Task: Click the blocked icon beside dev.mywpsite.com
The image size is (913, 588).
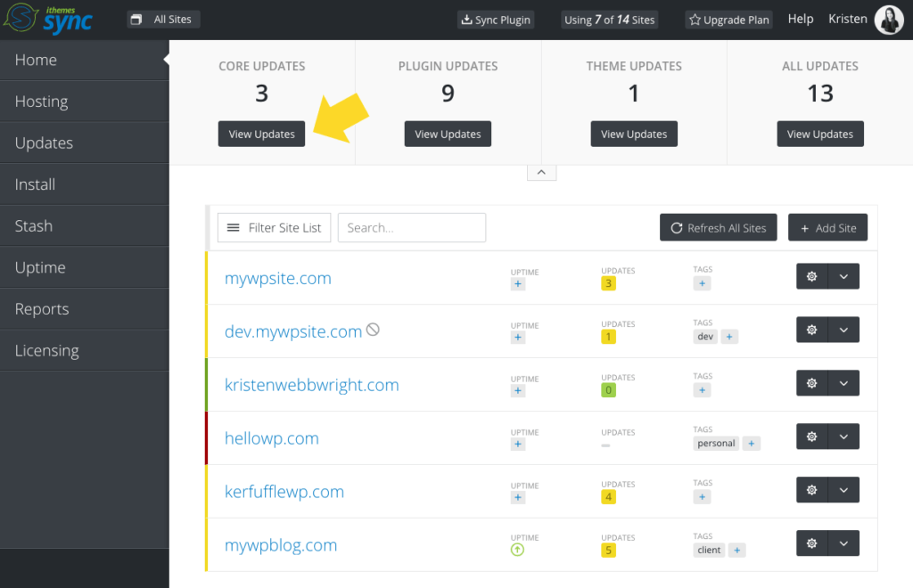Action: coord(372,329)
